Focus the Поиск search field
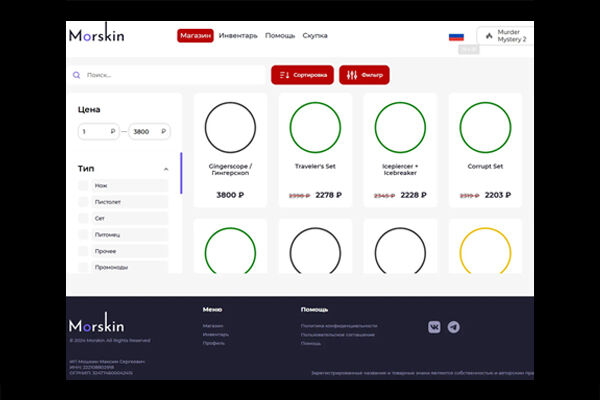Image resolution: width=600 pixels, height=400 pixels. (x=168, y=75)
